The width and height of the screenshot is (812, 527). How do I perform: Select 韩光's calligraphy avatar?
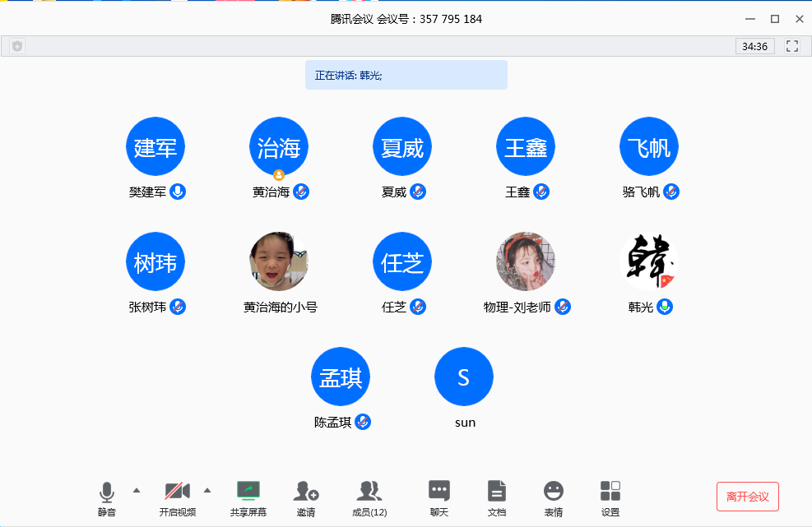click(x=649, y=261)
